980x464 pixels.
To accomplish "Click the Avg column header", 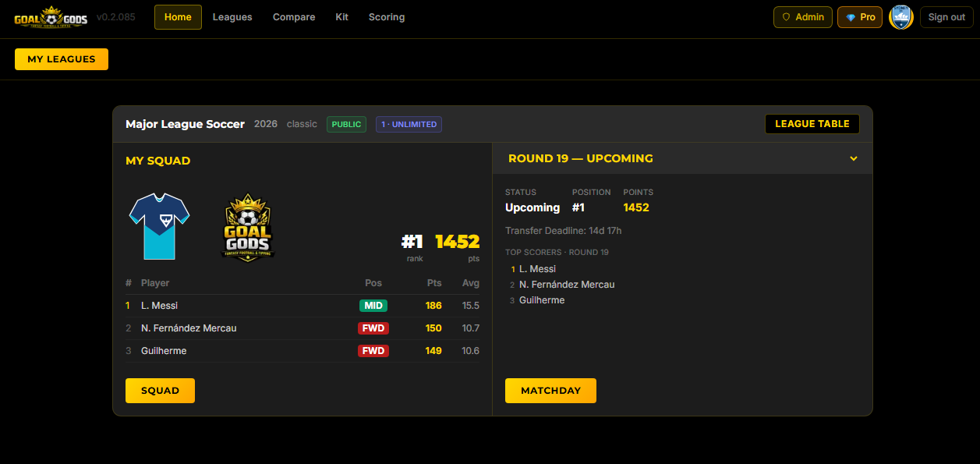I will click(471, 283).
